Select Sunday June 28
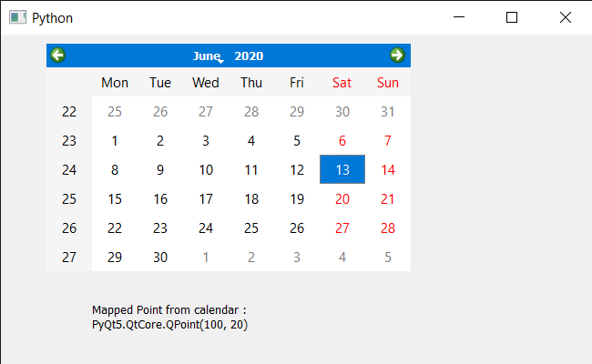 [x=388, y=227]
